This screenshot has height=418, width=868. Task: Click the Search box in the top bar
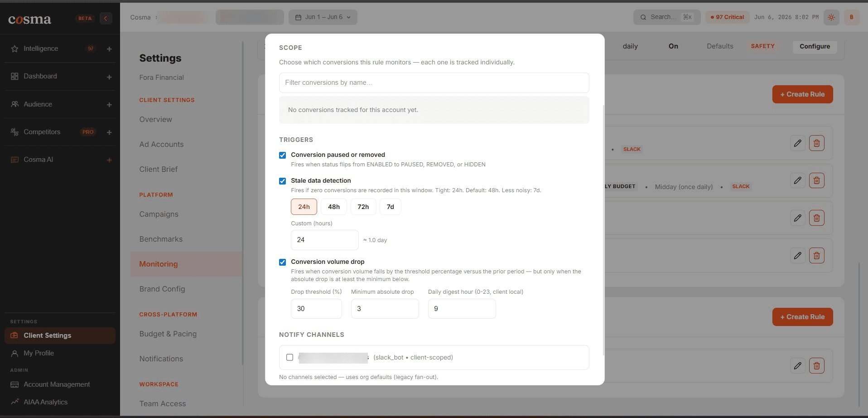pyautogui.click(x=667, y=17)
